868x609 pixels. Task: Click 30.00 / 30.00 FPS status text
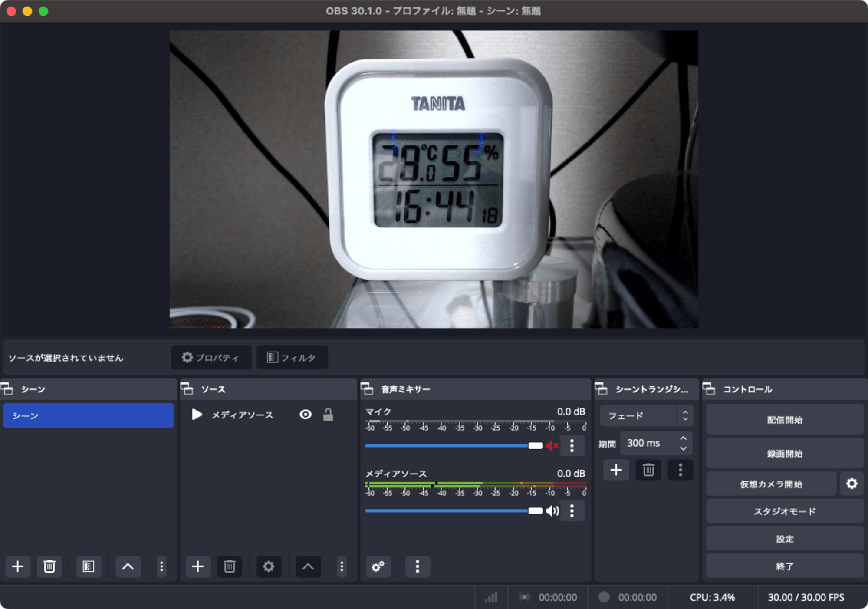tap(806, 597)
